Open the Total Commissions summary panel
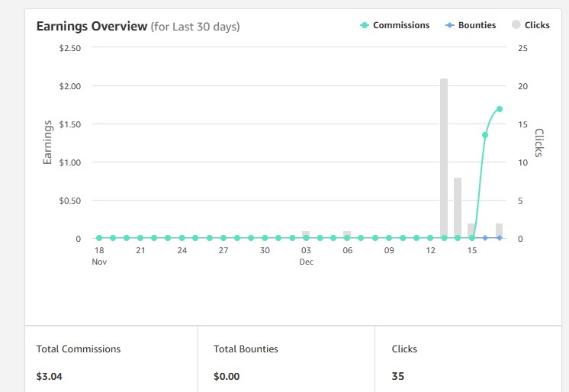Image resolution: width=569 pixels, height=392 pixels. click(111, 360)
